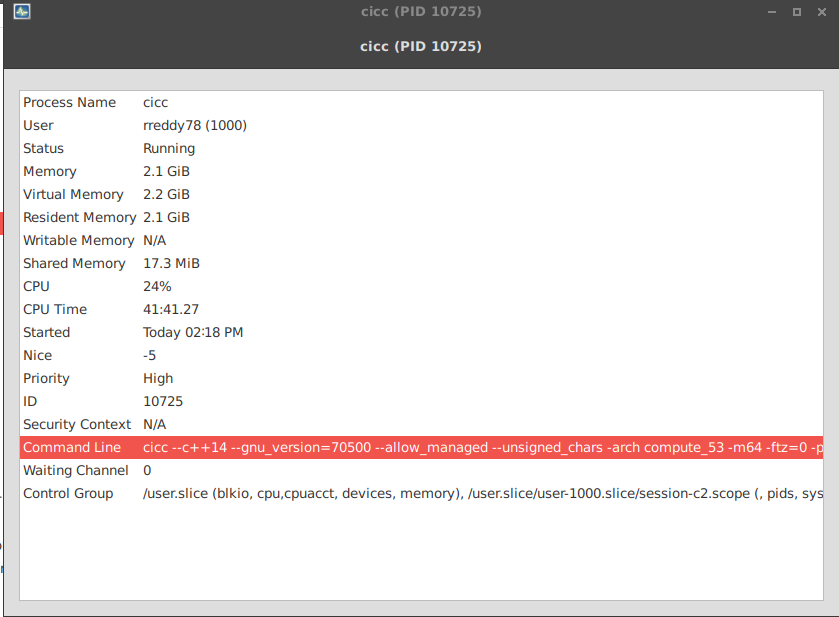Select the Shared Memory row
This screenshot has height=617, width=839.
point(421,263)
